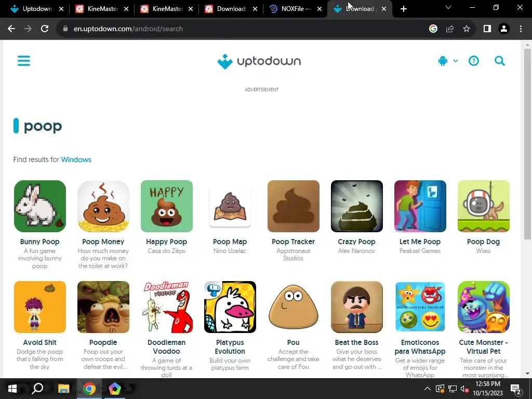The width and height of the screenshot is (532, 399).
Task: Open the Let Me Poop app icon
Action: 420,206
